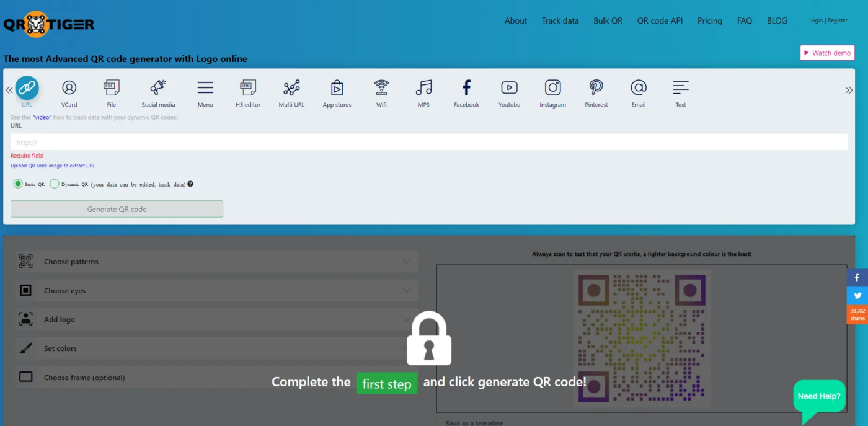Focus the URL input field
Image resolution: width=868 pixels, height=426 pixels.
click(x=429, y=142)
